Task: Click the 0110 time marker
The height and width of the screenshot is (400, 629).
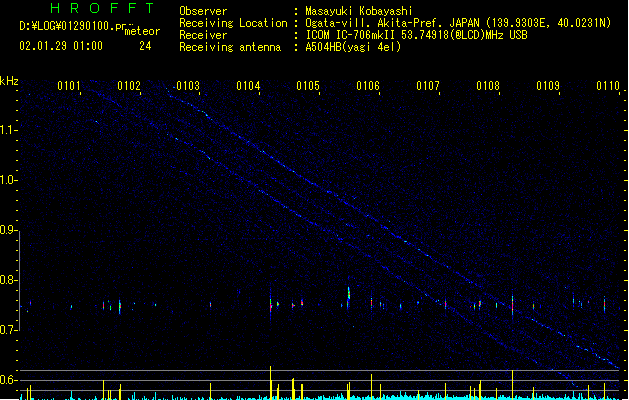Action: (608, 86)
